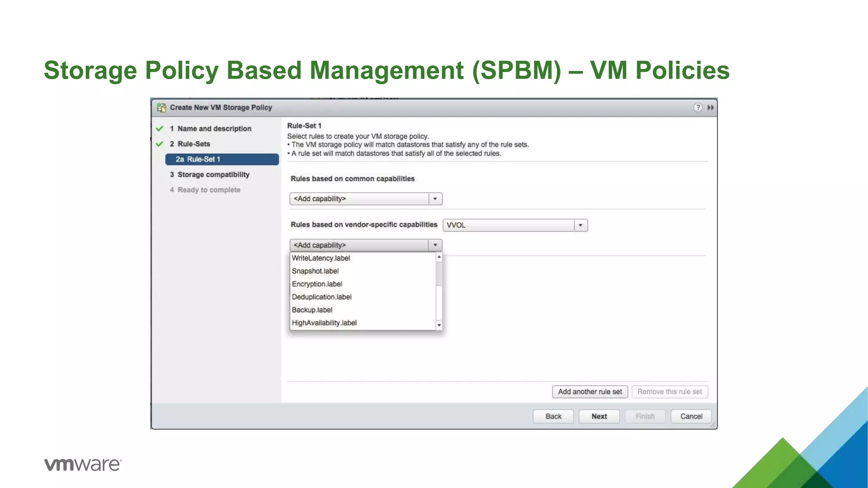Click the Cancel button
Screen dimensions: 868x488
[691, 416]
